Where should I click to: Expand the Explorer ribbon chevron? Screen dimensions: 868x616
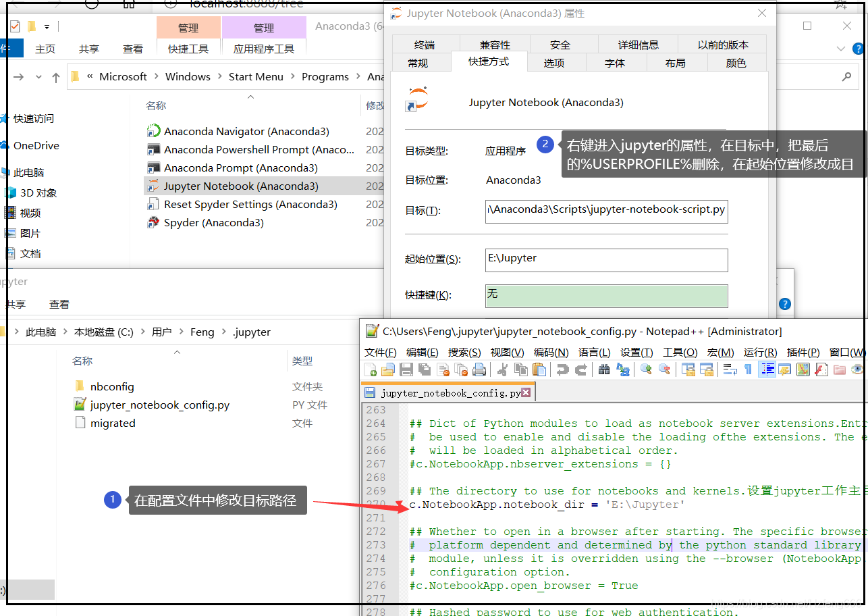[x=840, y=49]
